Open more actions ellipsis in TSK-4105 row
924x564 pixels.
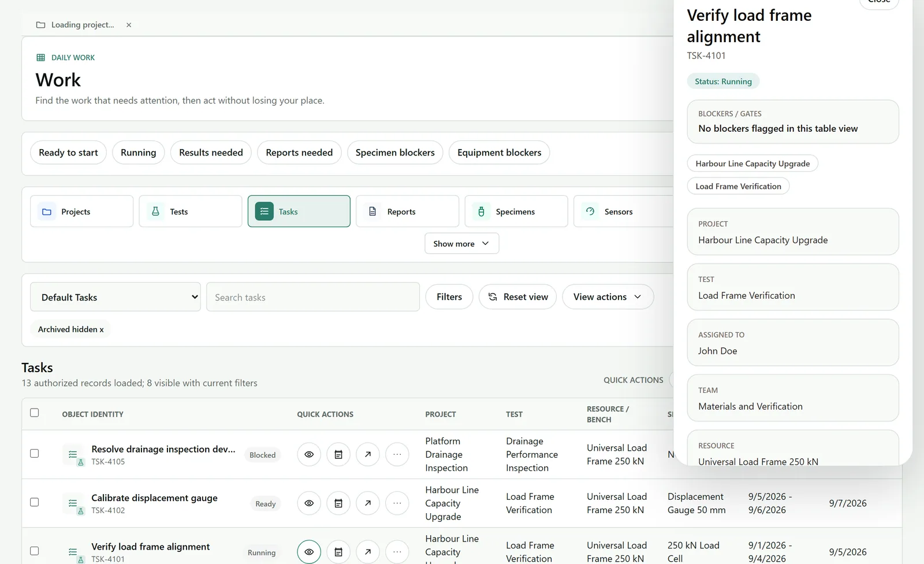point(397,454)
